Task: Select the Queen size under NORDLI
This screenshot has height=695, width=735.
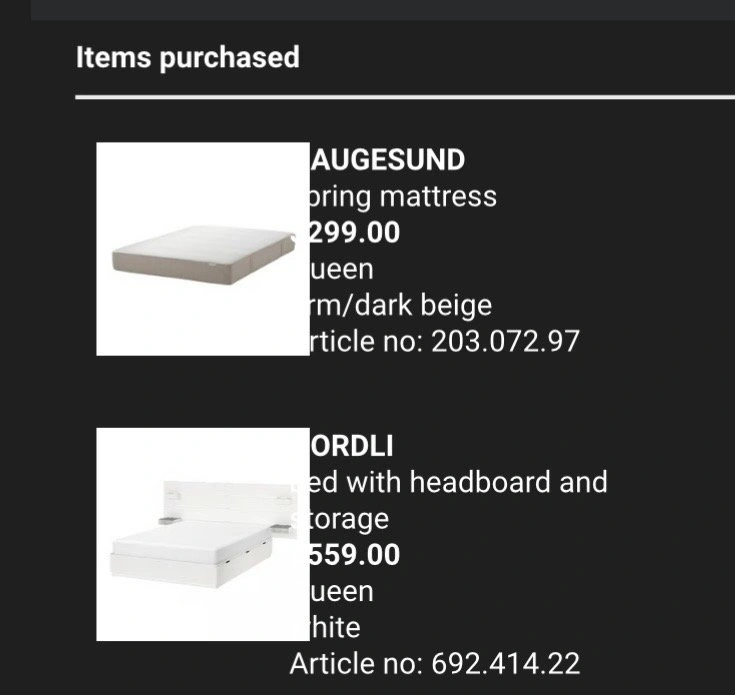Action: (x=342, y=591)
